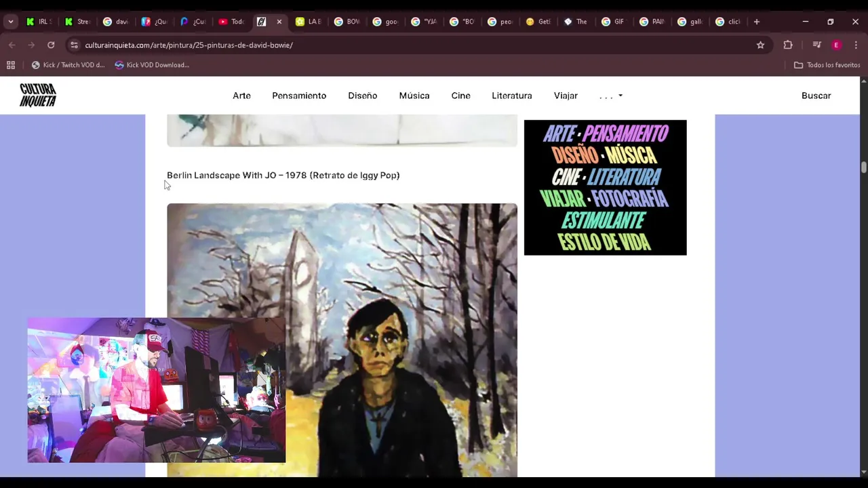This screenshot has width=868, height=488.
Task: Open 'Todos los favoritos' bookmarks folder
Action: pos(827,65)
